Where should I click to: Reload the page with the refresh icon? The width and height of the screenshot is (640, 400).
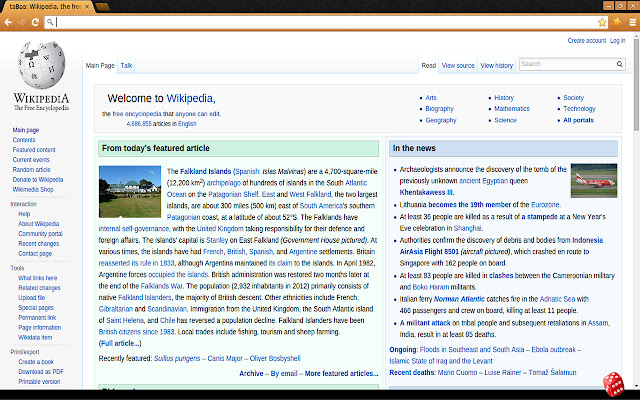35,22
